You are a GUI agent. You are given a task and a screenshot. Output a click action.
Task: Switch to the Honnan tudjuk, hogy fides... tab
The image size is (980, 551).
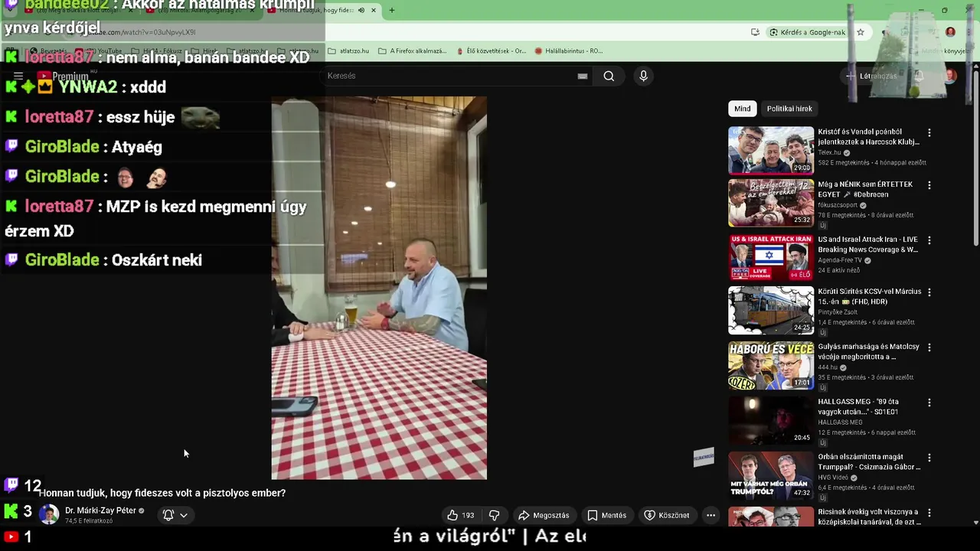[322, 10]
